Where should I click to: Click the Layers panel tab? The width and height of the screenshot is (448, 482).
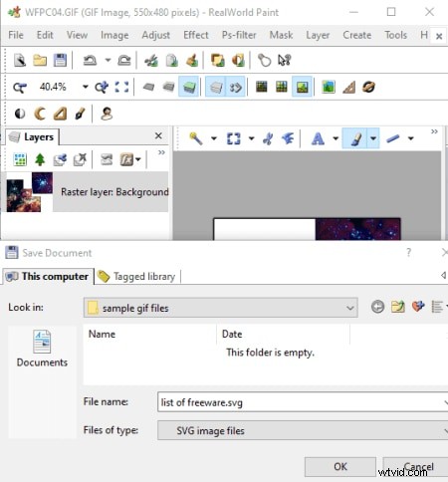point(32,136)
